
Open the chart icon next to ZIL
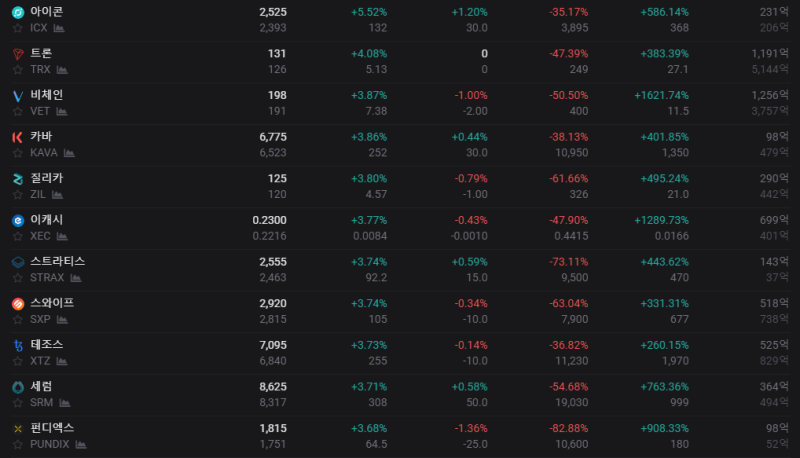(x=58, y=195)
